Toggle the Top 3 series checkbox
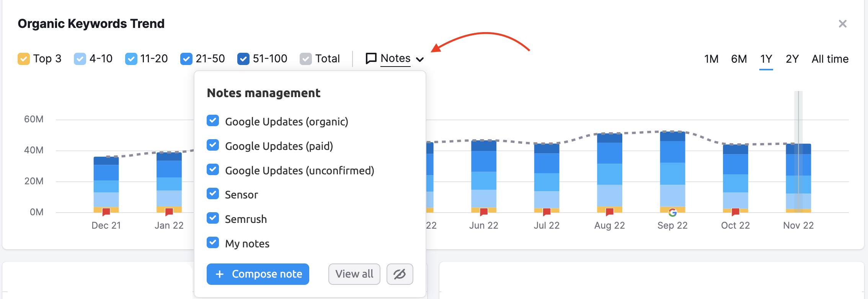Viewport: 868px width, 299px height. tap(24, 59)
